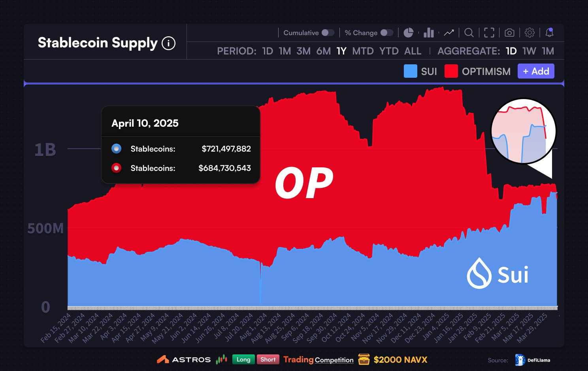588x371 pixels.
Task: Click the blue SUI legend swatch
Action: click(411, 71)
